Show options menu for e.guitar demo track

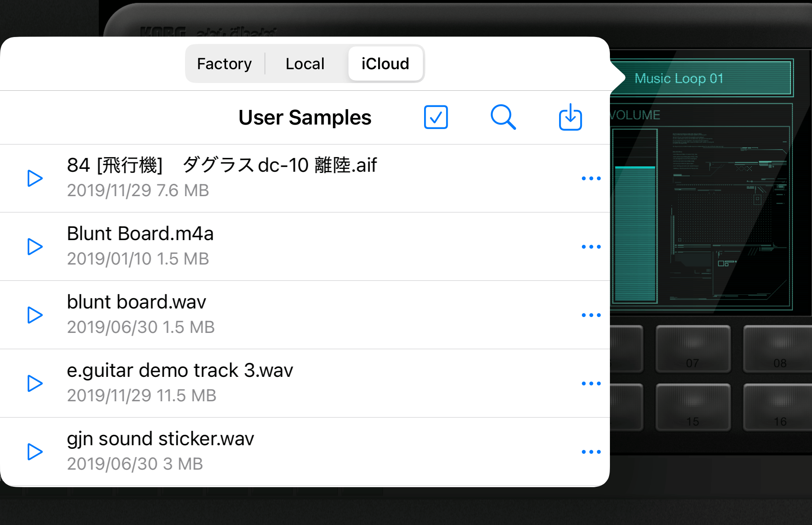[591, 383]
